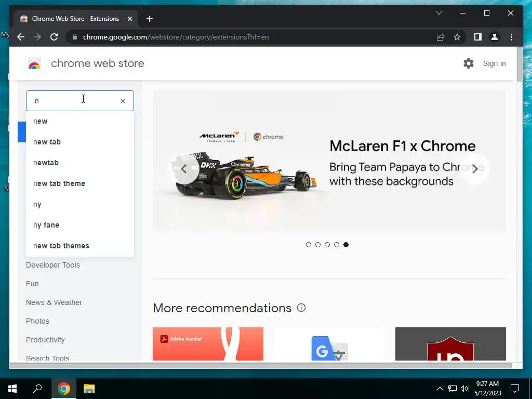Reload the Chrome Web Store page
The width and height of the screenshot is (532, 399).
[54, 37]
